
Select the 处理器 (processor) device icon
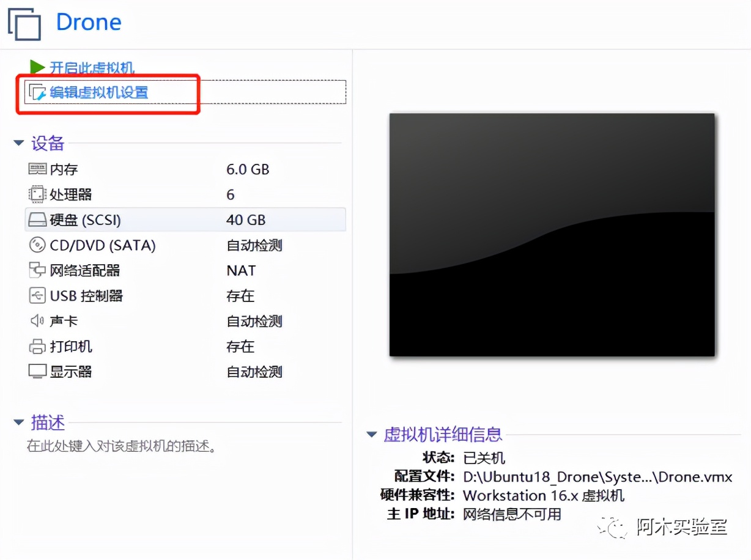(37, 194)
